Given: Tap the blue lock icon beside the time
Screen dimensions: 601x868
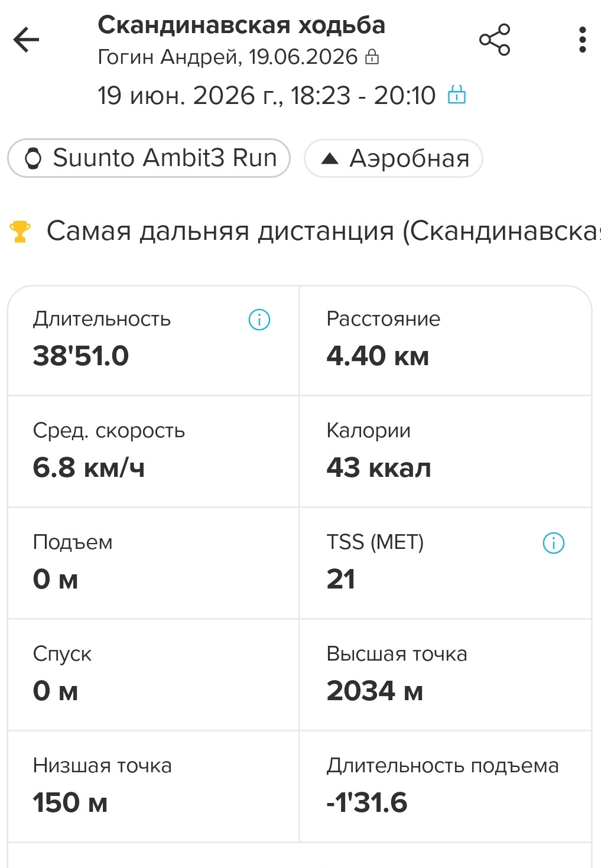Looking at the screenshot, I should (x=457, y=95).
